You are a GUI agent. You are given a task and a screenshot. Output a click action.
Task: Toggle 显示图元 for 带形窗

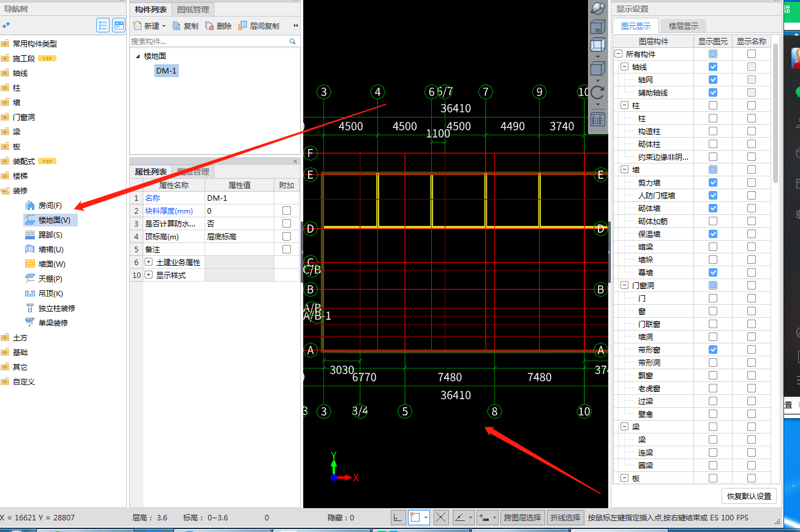713,350
